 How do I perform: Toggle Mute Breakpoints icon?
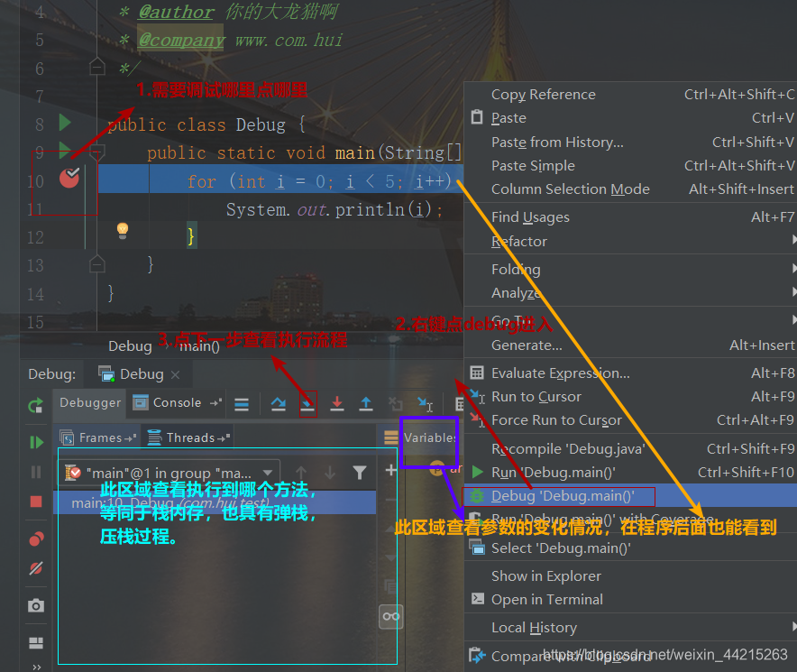[36, 568]
